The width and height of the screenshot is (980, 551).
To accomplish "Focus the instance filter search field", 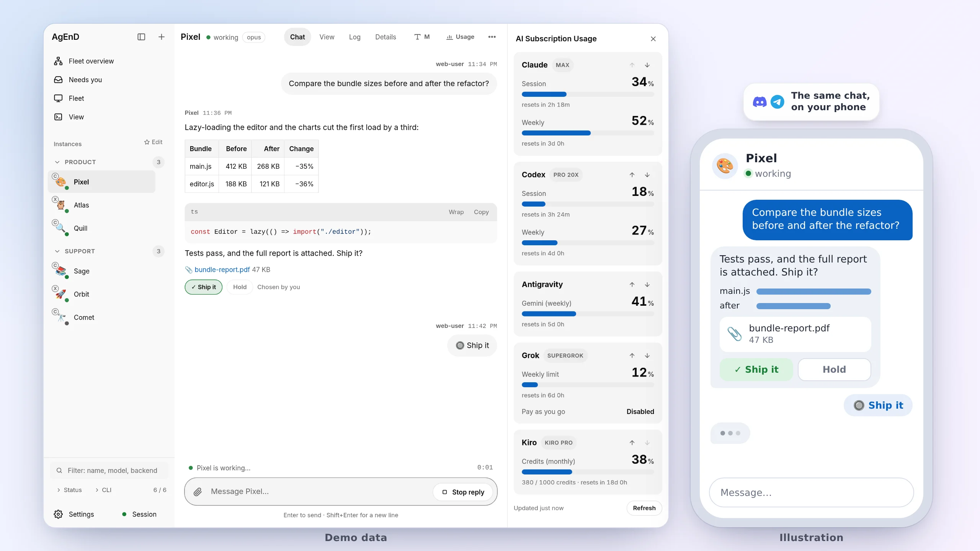I will click(109, 471).
